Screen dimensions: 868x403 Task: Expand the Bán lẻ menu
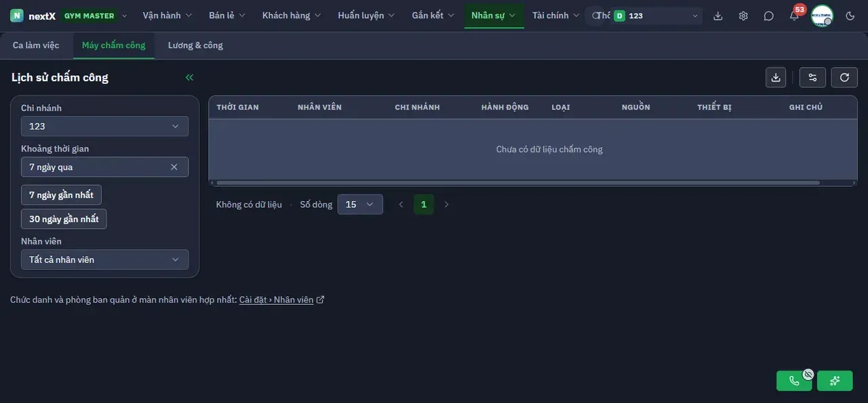pos(227,16)
